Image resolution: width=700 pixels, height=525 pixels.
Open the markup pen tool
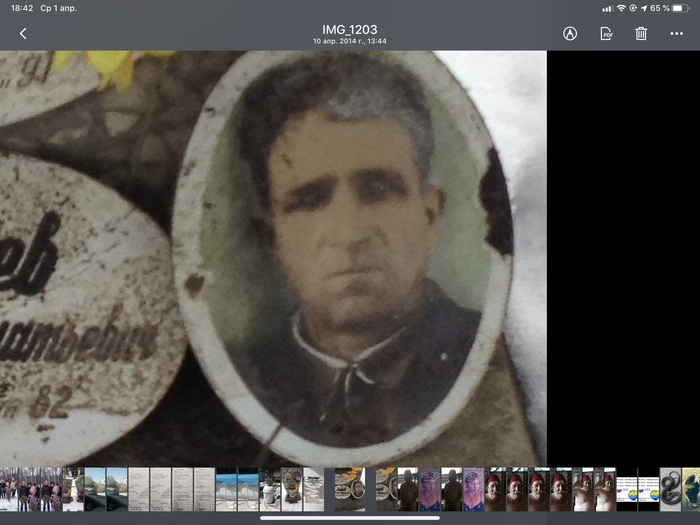point(570,33)
